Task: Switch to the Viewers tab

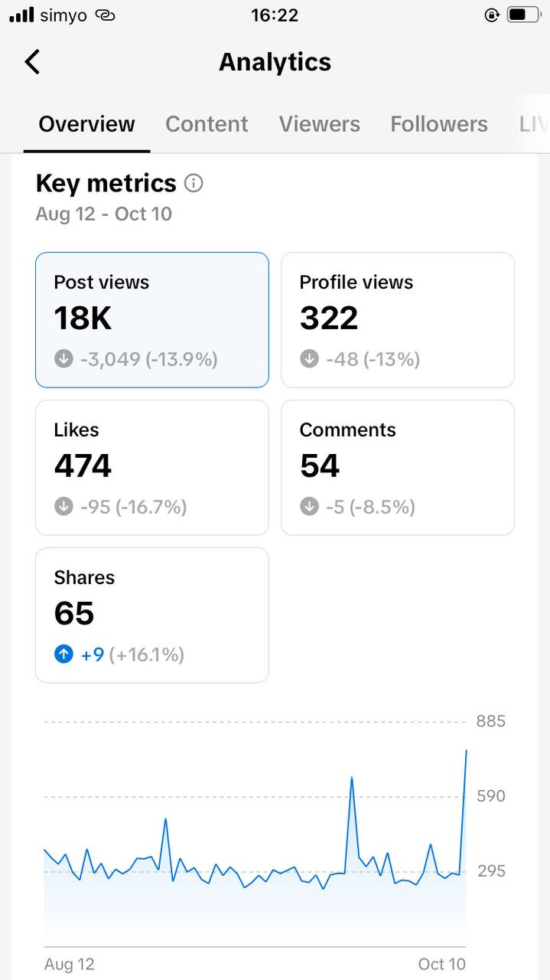Action: (x=320, y=124)
